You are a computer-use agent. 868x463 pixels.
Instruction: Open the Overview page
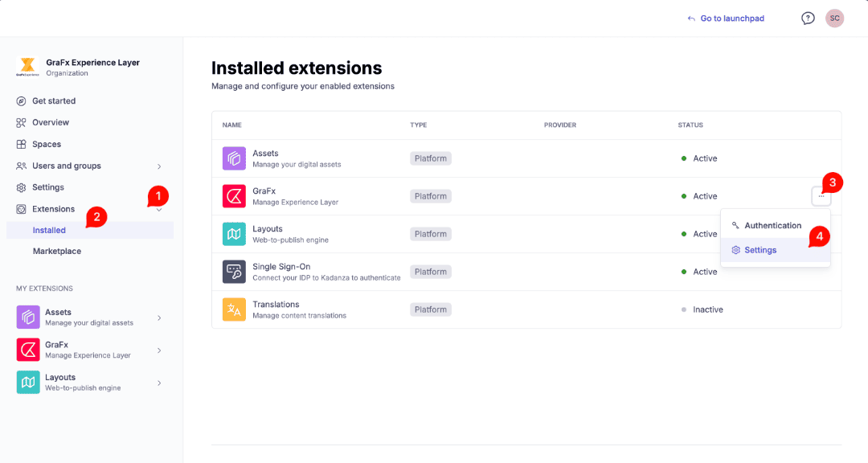(x=51, y=122)
